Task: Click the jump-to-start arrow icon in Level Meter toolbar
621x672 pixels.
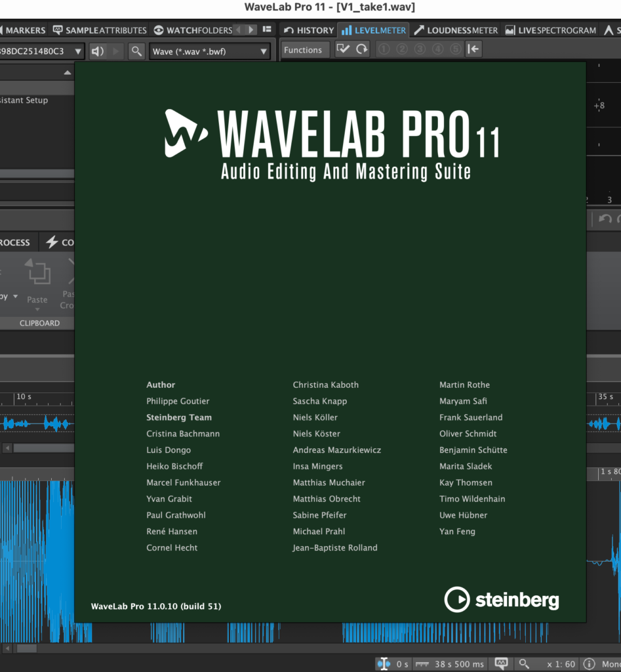Action: click(x=473, y=49)
